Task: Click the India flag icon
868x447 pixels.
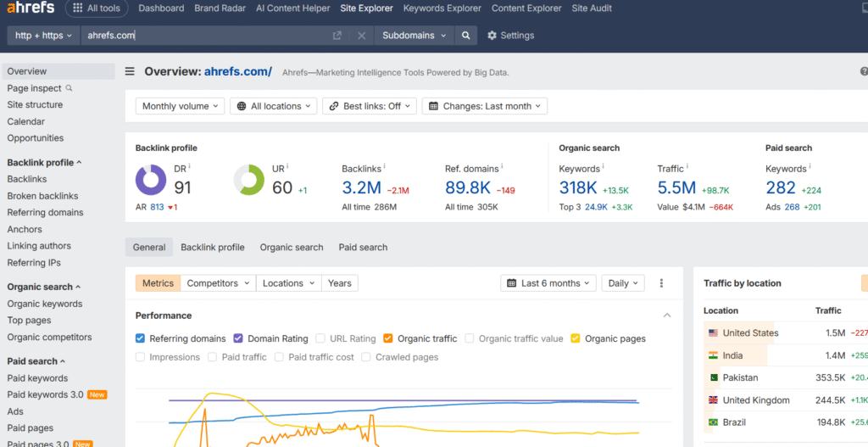Action: 713,355
